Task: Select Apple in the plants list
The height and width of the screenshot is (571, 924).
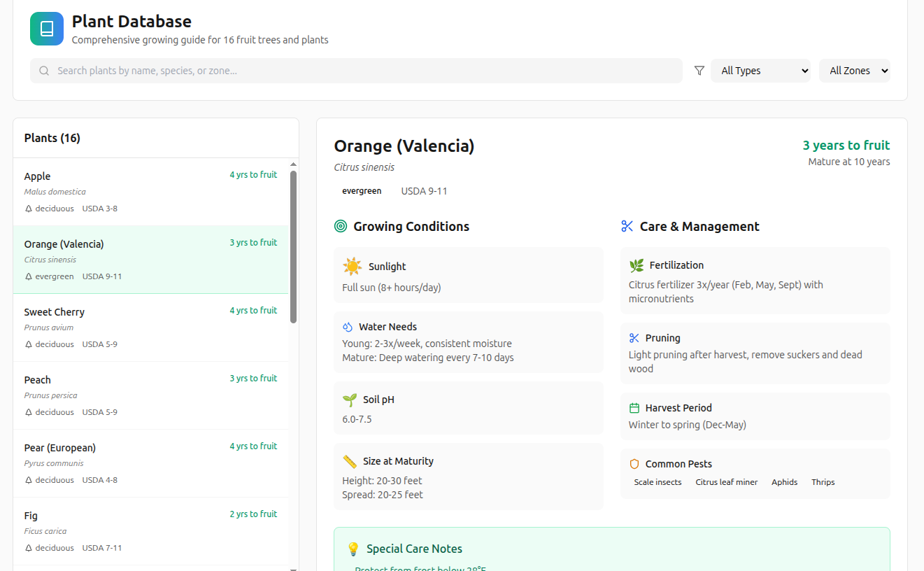Action: (x=150, y=191)
